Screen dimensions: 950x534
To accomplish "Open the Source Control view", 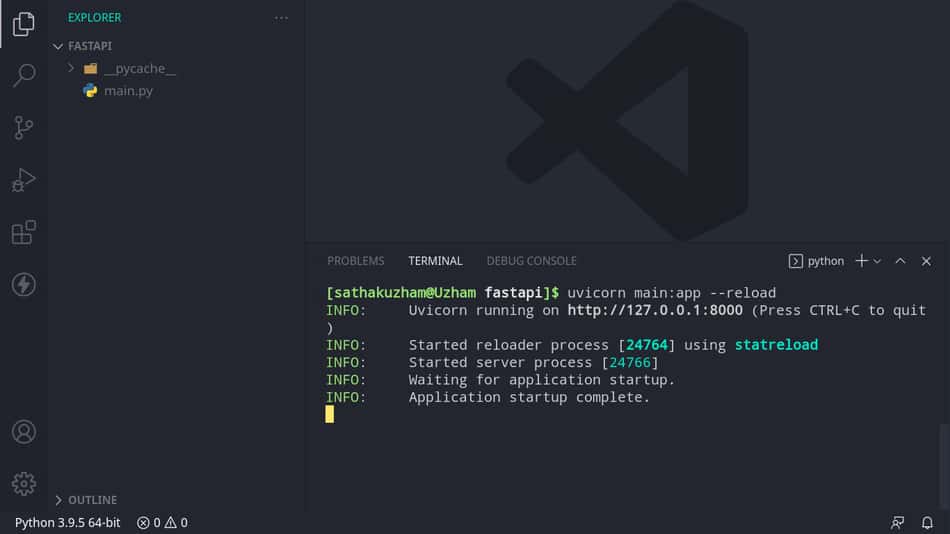I will pyautogui.click(x=24, y=128).
